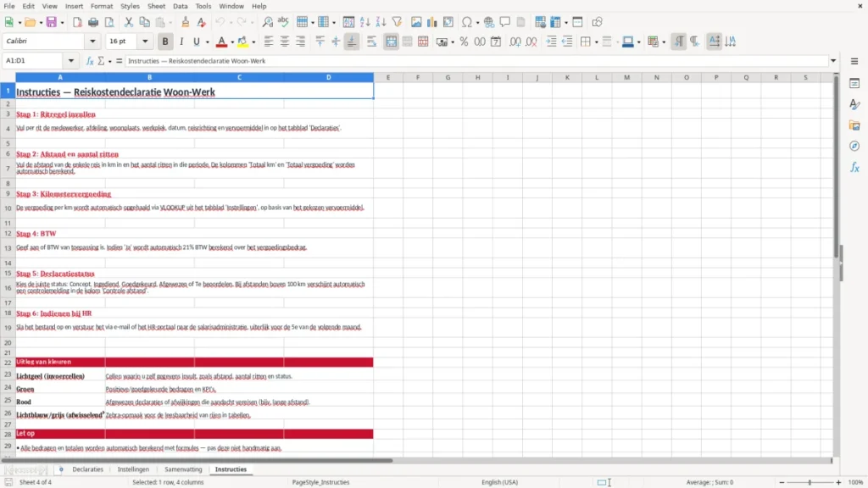868x488 pixels.
Task: Insert a hyperlink
Action: [489, 22]
